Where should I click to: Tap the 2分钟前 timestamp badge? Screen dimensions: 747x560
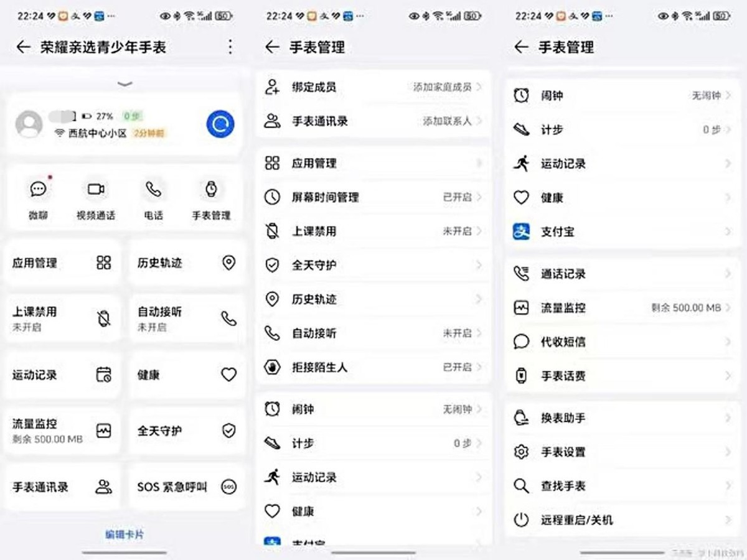148,133
